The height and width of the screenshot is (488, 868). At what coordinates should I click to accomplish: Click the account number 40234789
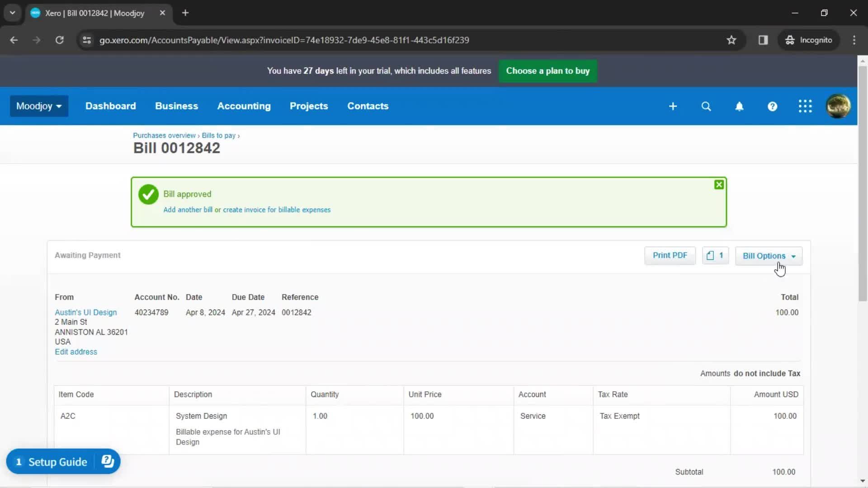(151, 312)
